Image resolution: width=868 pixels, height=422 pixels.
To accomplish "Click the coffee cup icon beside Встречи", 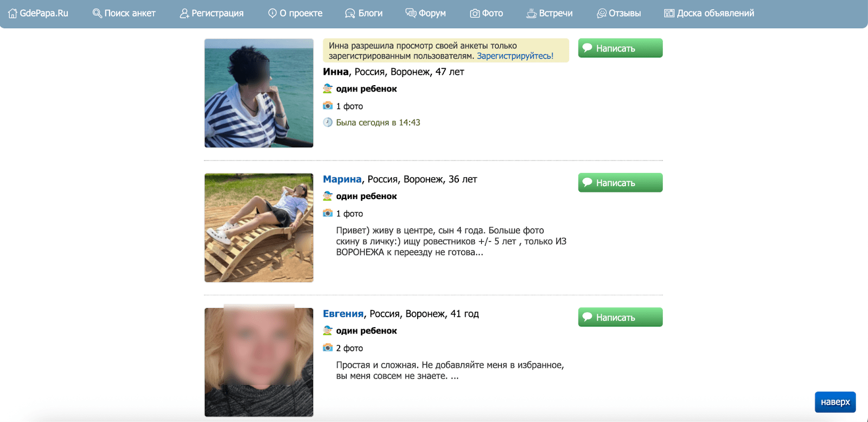I will pyautogui.click(x=531, y=14).
